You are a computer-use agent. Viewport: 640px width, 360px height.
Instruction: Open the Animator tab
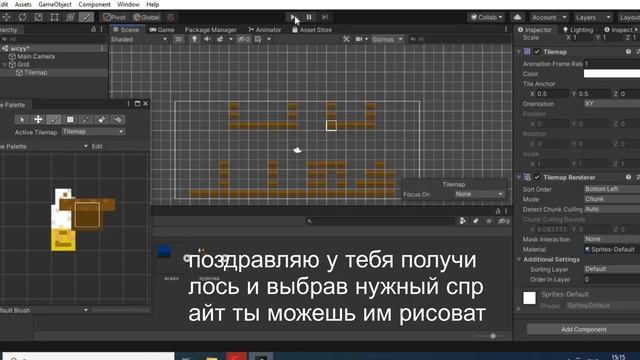265,30
